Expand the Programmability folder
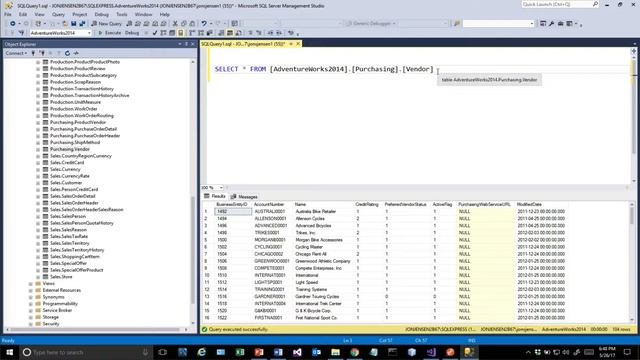640x360 pixels. click(31, 304)
